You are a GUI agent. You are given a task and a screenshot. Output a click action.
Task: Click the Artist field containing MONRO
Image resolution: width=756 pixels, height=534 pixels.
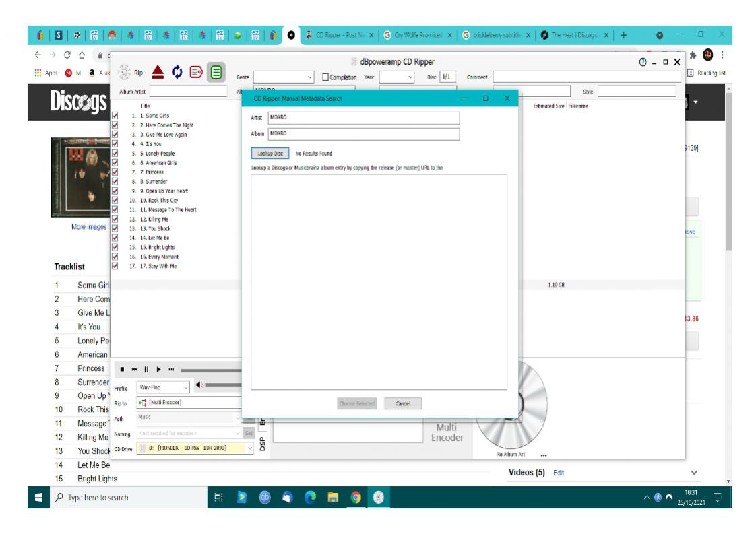363,118
